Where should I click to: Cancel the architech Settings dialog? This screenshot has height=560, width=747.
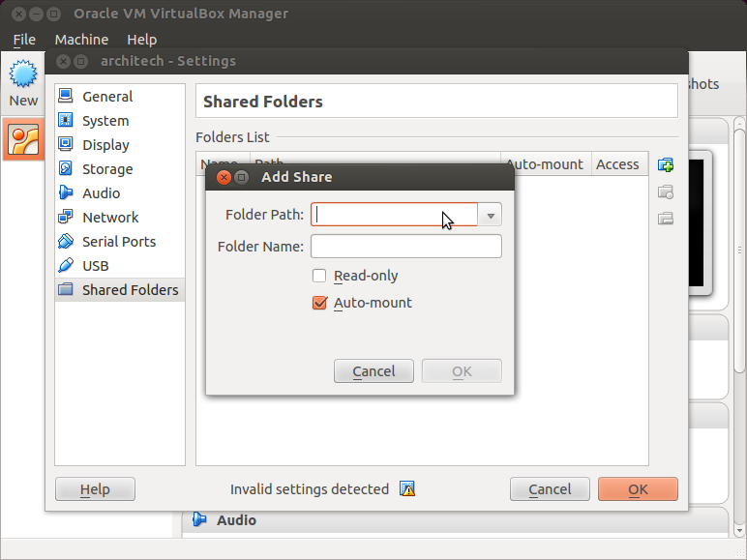550,489
